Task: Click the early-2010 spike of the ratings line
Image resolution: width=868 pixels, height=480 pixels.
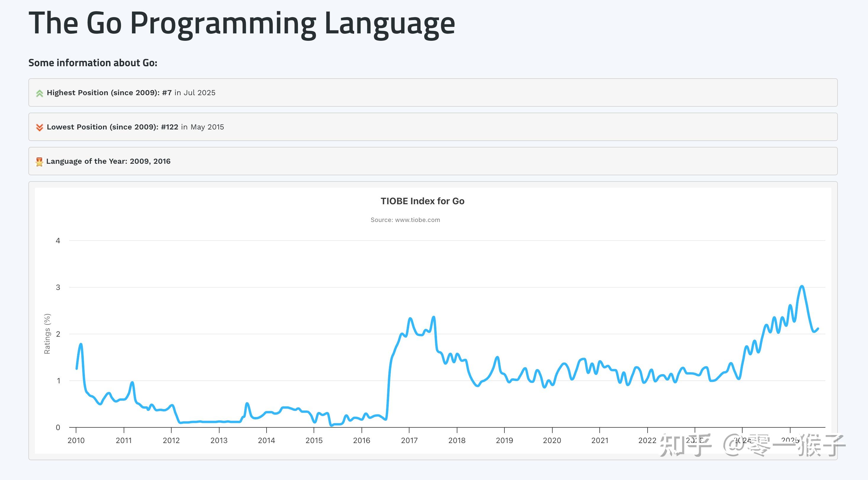Action: 81,345
